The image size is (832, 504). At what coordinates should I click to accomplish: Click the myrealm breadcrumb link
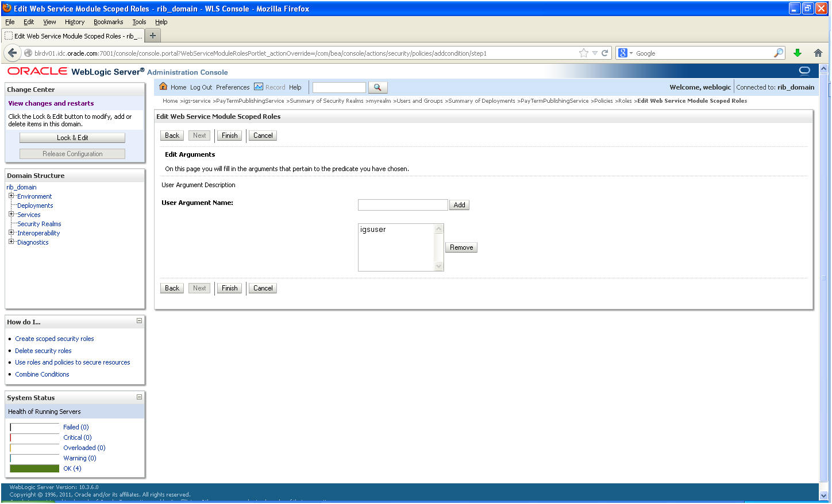click(380, 100)
